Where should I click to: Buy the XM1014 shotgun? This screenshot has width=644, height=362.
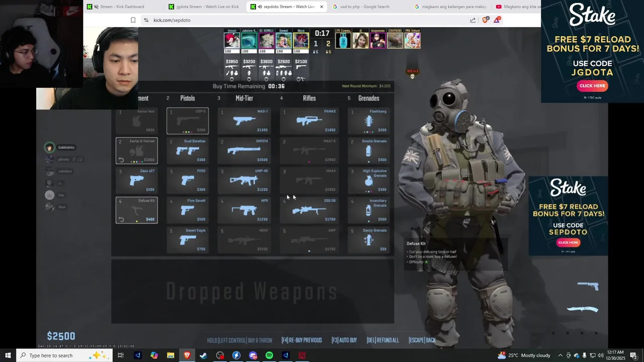click(245, 151)
